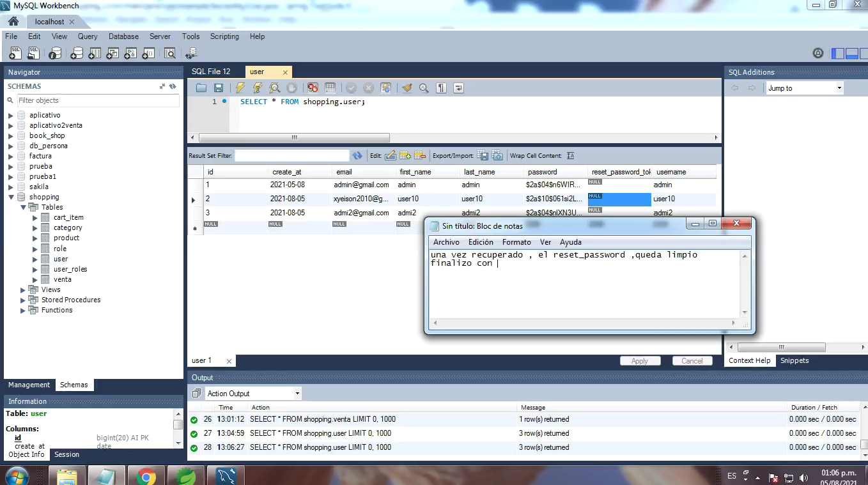This screenshot has height=485, width=868.
Task: Refresh schemas icon in Navigator
Action: click(172, 86)
